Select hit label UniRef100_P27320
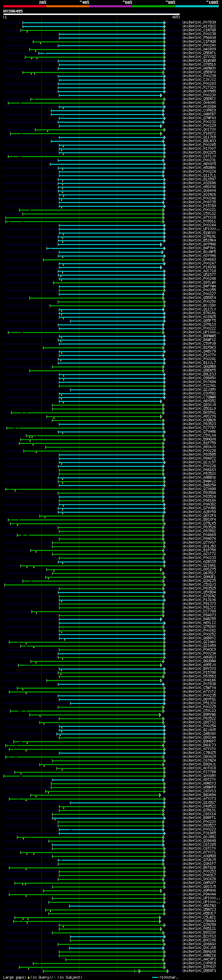222x980 pixels. click(x=199, y=88)
